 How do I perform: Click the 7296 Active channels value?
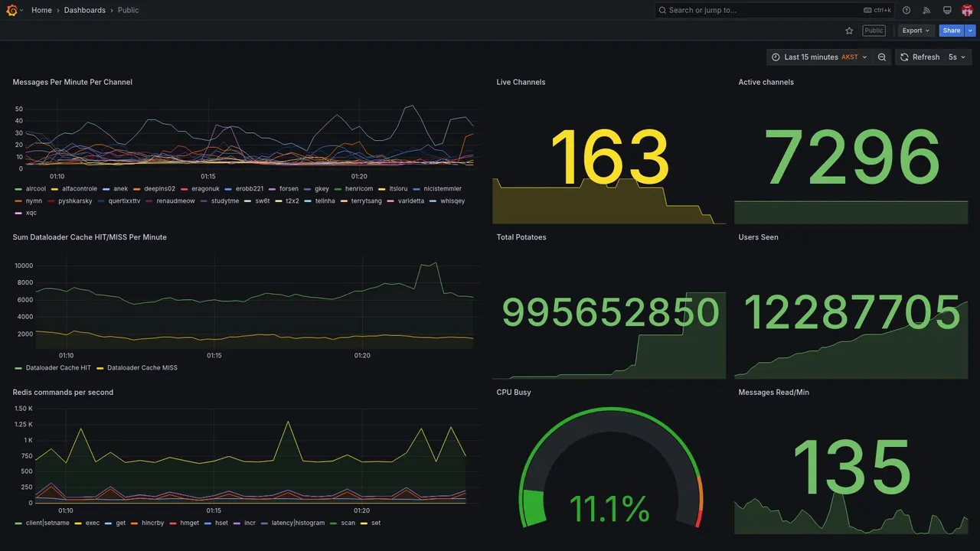click(x=852, y=158)
